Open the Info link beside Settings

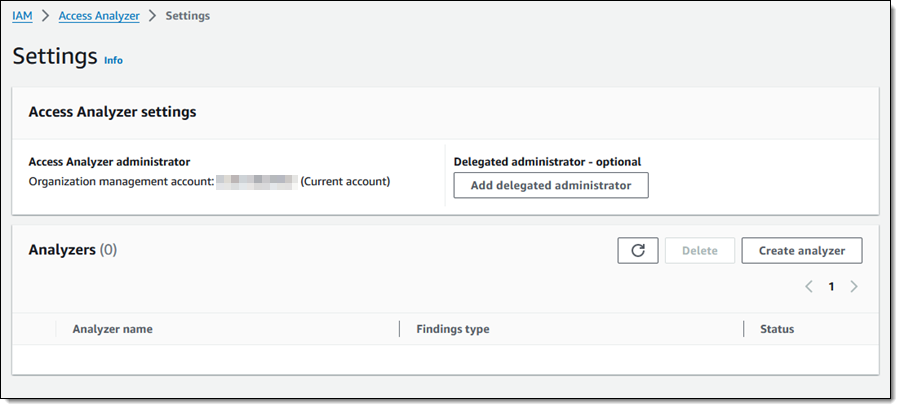pyautogui.click(x=113, y=60)
